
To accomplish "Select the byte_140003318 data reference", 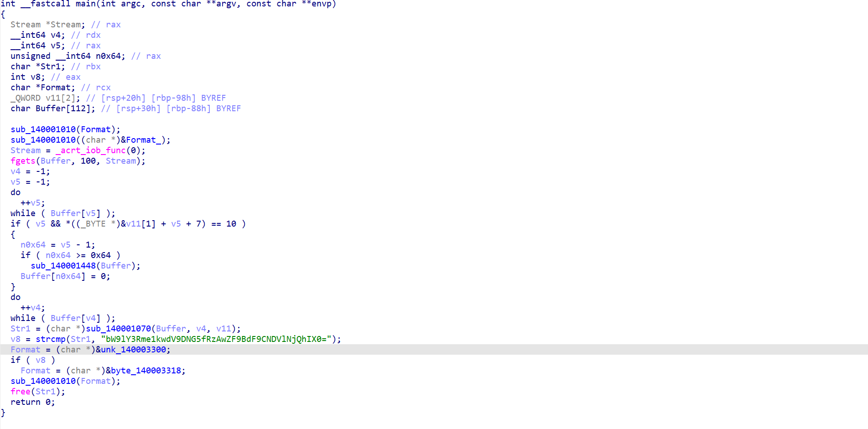I will [x=146, y=371].
